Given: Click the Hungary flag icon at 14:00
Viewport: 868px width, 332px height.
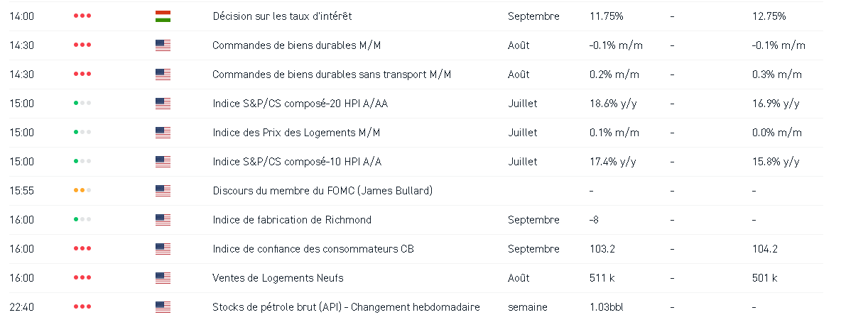Looking at the screenshot, I should pyautogui.click(x=163, y=16).
